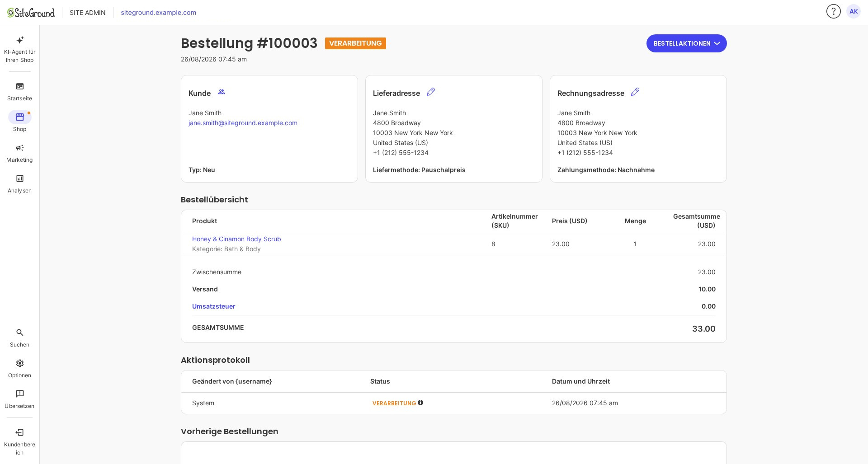Open the siteground.example.com site link
This screenshot has width=868, height=464.
[158, 12]
